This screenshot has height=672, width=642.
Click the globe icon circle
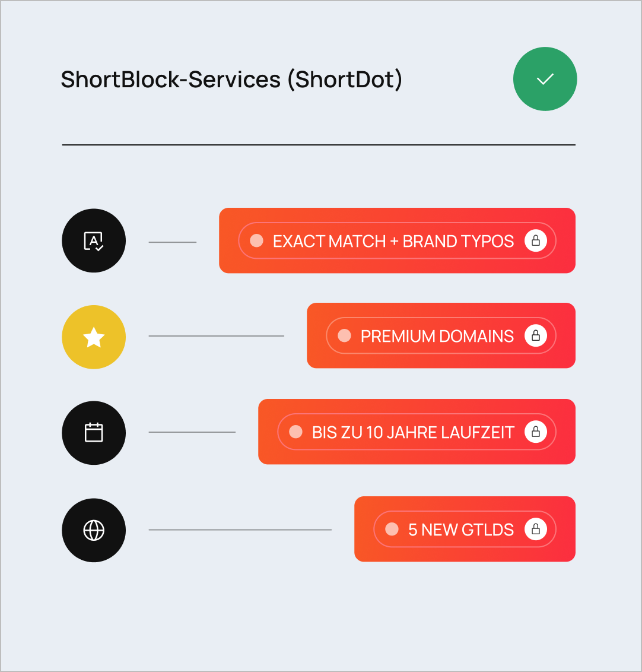[x=94, y=530]
